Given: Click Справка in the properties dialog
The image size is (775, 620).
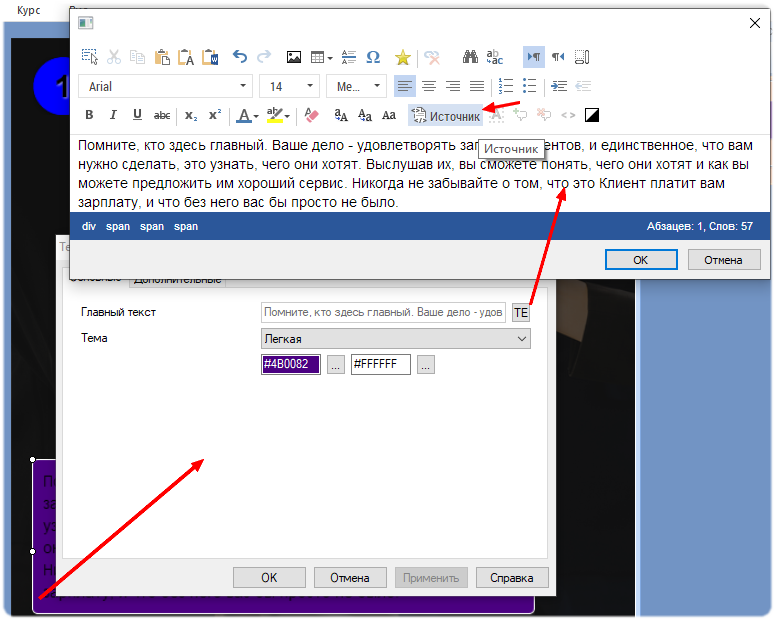Looking at the screenshot, I should tap(512, 577).
